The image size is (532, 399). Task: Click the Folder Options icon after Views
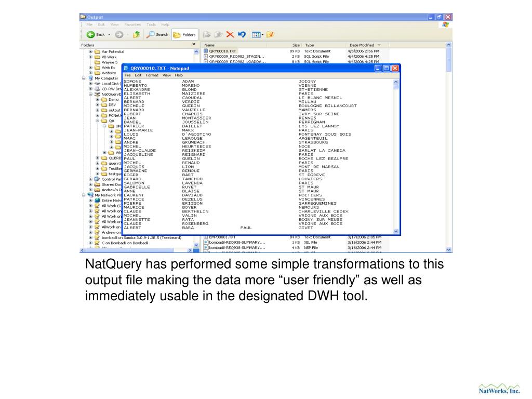pyautogui.click(x=270, y=34)
